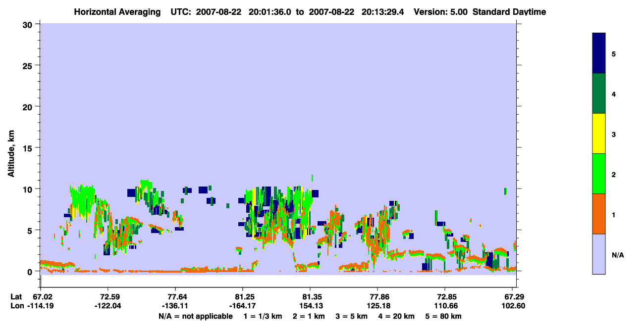The image size is (644, 330).
Task: Click legend text '5 = 80 km'
Action: [443, 316]
